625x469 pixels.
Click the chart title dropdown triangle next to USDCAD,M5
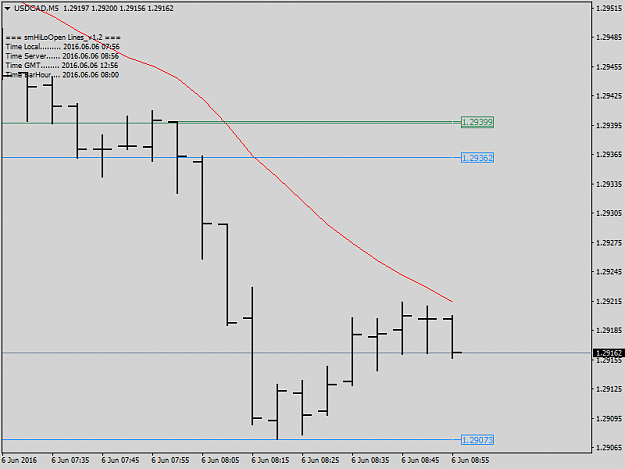(x=7, y=8)
